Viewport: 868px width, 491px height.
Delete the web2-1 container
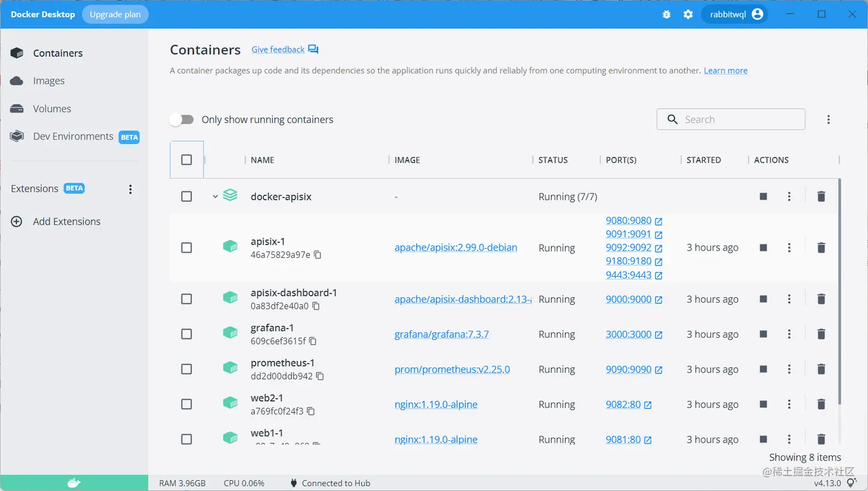coord(821,404)
